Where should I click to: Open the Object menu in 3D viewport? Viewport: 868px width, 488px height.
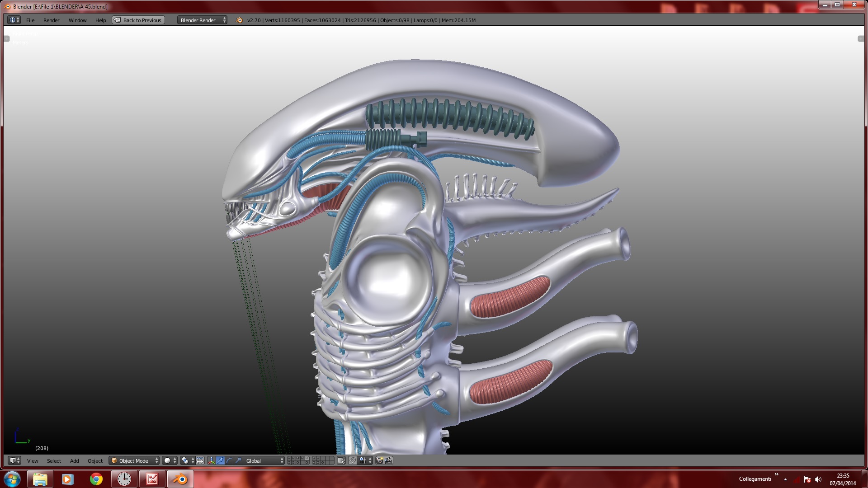pos(95,461)
